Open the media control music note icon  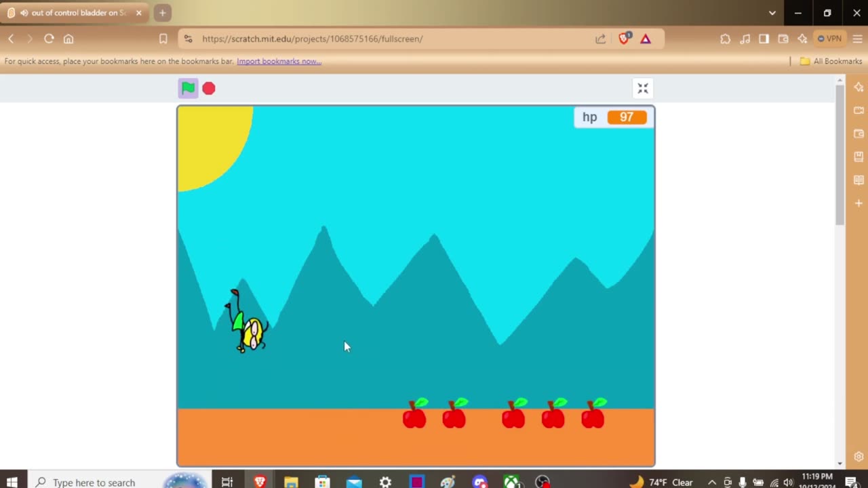point(745,39)
